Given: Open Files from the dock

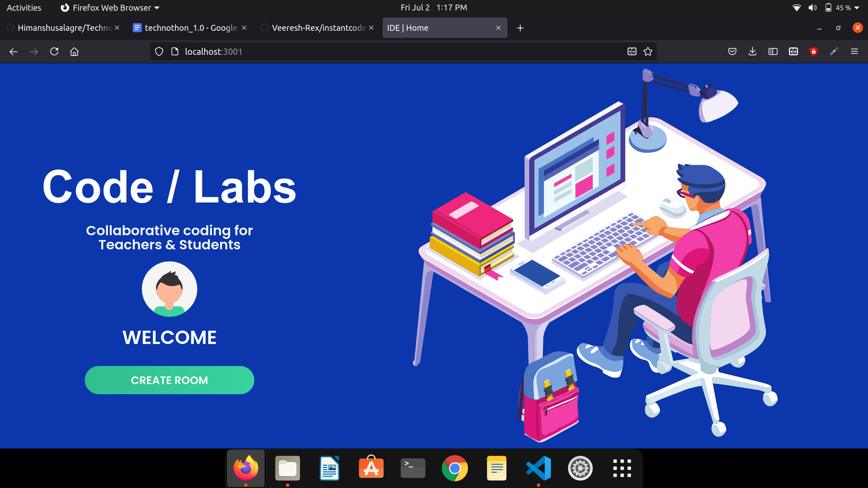Looking at the screenshot, I should [287, 468].
